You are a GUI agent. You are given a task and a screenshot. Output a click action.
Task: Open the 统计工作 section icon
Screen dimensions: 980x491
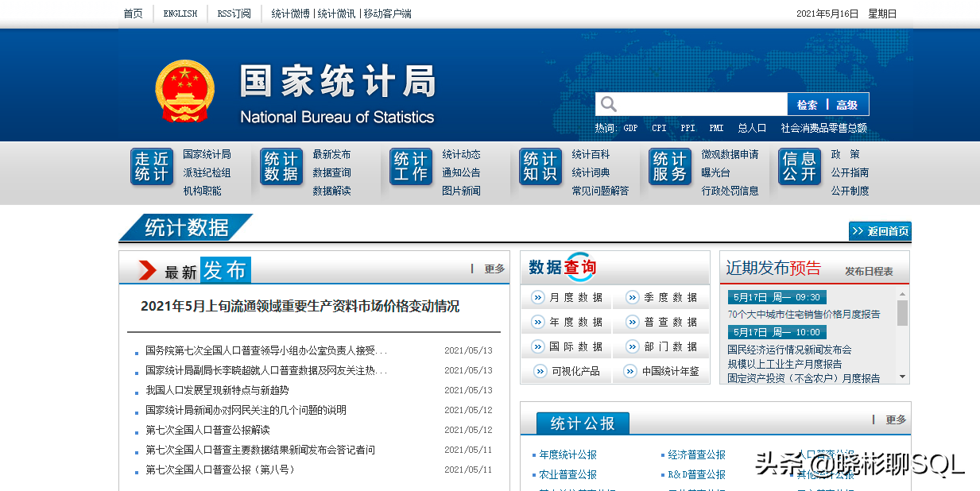pos(411,167)
